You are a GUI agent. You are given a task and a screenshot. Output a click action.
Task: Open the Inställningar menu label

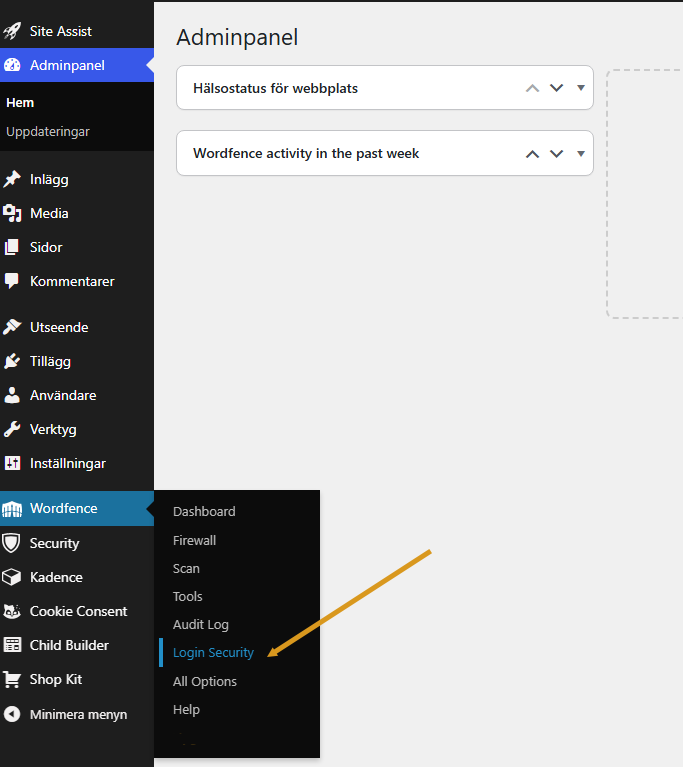(68, 464)
